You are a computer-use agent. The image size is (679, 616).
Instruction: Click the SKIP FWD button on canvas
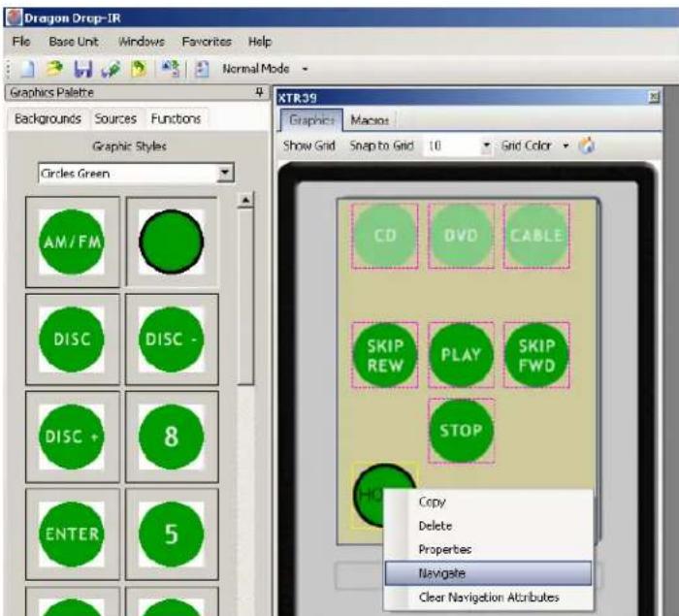pos(536,355)
